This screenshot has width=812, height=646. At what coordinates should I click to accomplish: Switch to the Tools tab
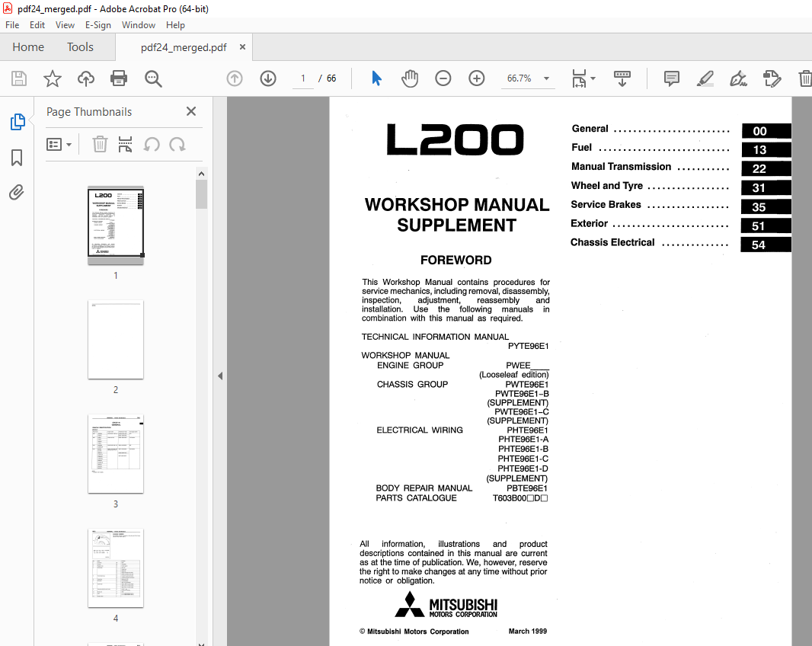tap(80, 47)
